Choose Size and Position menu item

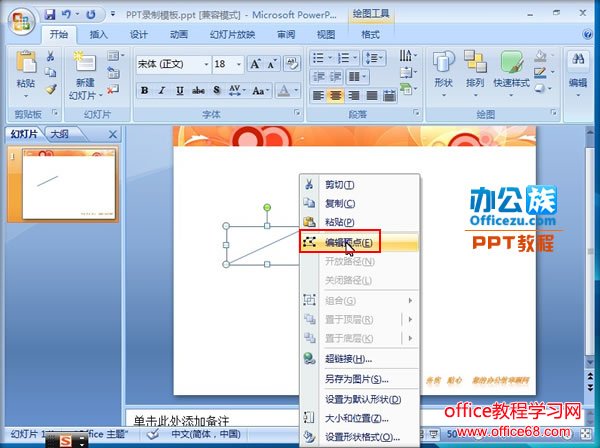pos(359,418)
